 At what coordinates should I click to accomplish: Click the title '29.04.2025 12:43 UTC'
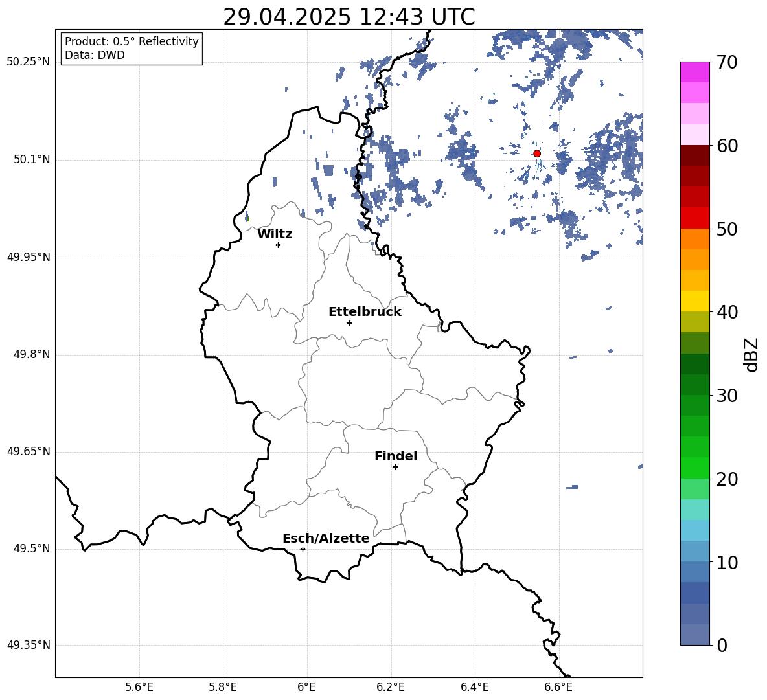349,17
